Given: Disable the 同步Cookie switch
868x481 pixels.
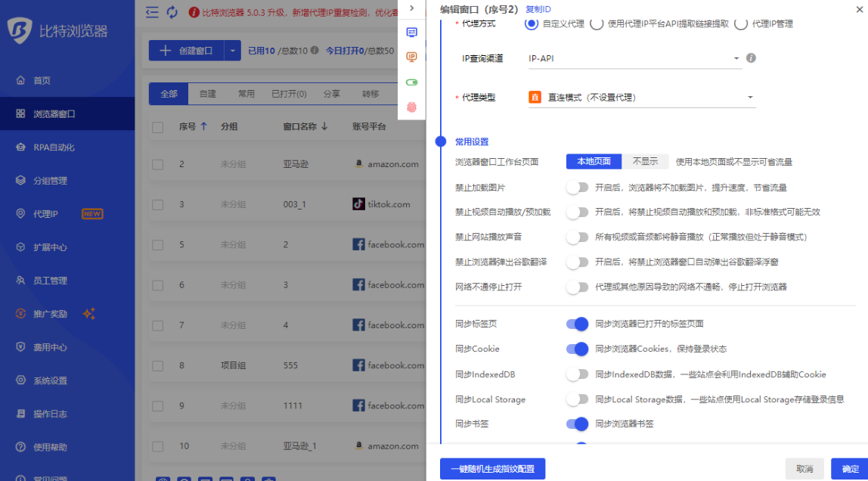Looking at the screenshot, I should click(577, 349).
